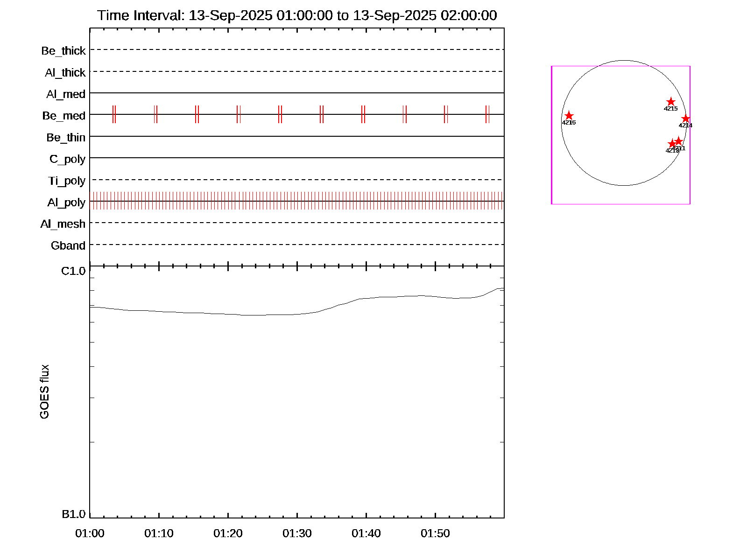Image resolution: width=747 pixels, height=560 pixels.
Task: Click the C_poly filter label
Action: 67,159
